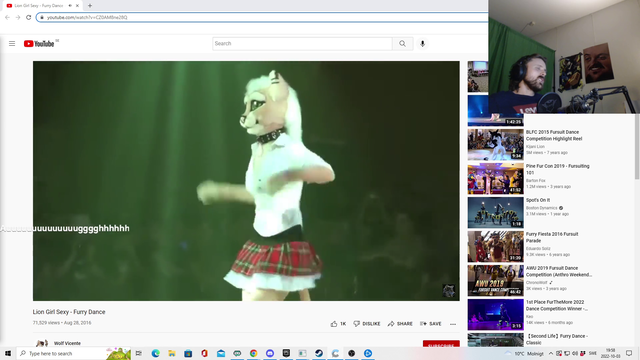Open Task View in taskbar
This screenshot has height=360, width=640.
point(139,353)
